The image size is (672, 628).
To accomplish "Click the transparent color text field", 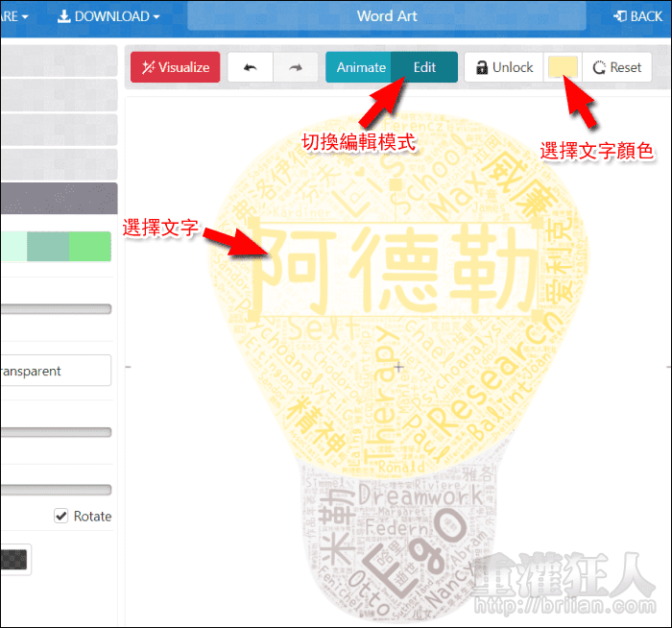I will click(56, 371).
